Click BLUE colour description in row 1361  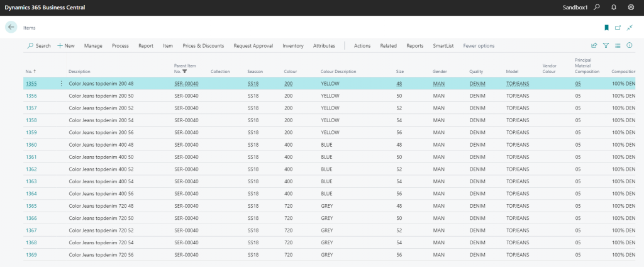[326, 157]
